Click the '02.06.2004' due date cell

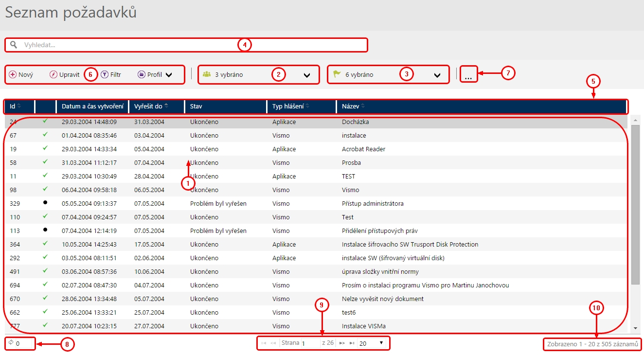pyautogui.click(x=149, y=258)
